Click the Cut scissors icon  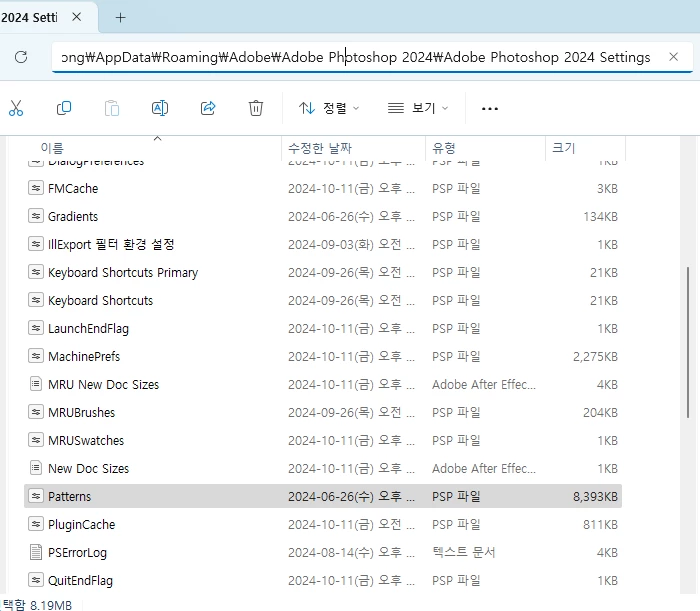(x=16, y=108)
